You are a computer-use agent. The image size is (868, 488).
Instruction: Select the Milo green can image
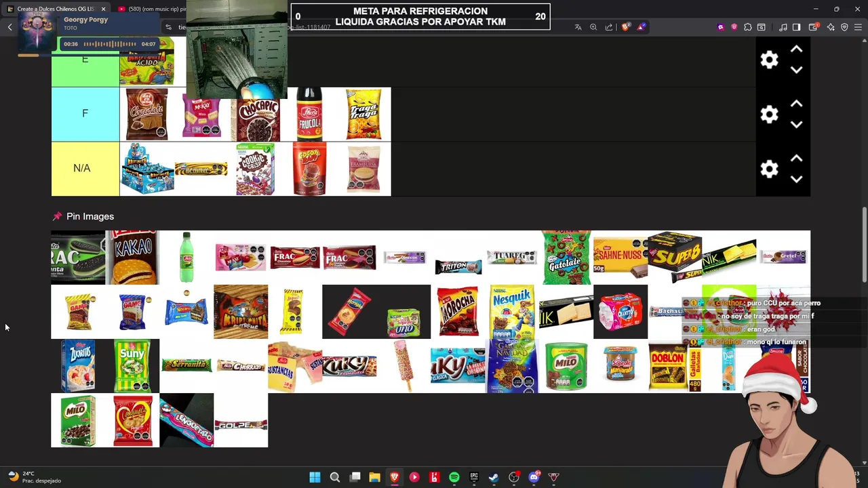[x=566, y=366]
